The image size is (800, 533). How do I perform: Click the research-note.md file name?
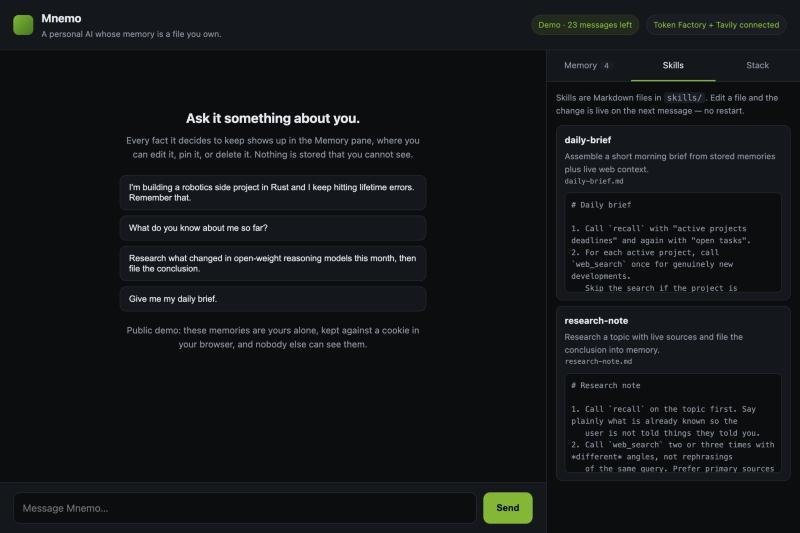click(x=598, y=362)
